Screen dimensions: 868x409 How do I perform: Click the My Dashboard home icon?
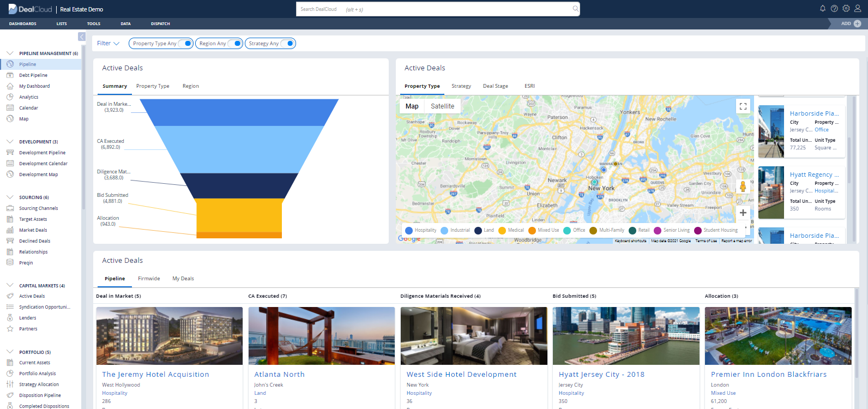pos(10,86)
